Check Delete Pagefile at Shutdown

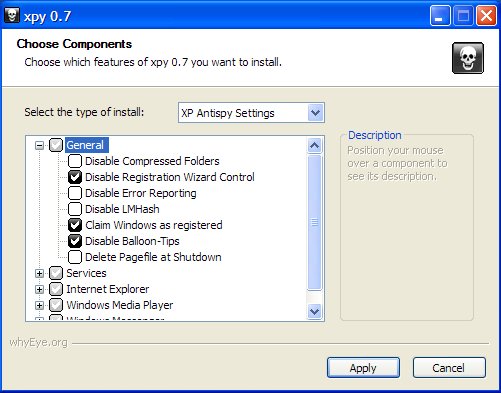tap(75, 257)
